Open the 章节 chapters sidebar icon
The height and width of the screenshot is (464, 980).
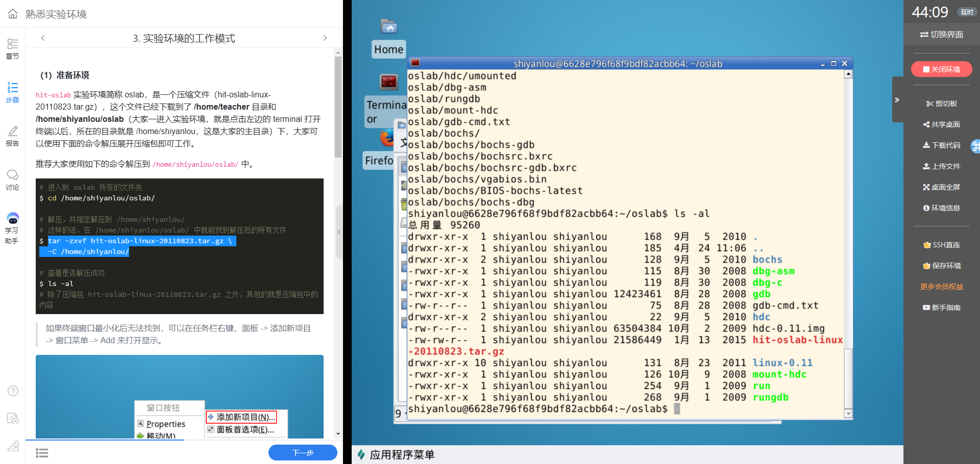[x=12, y=48]
